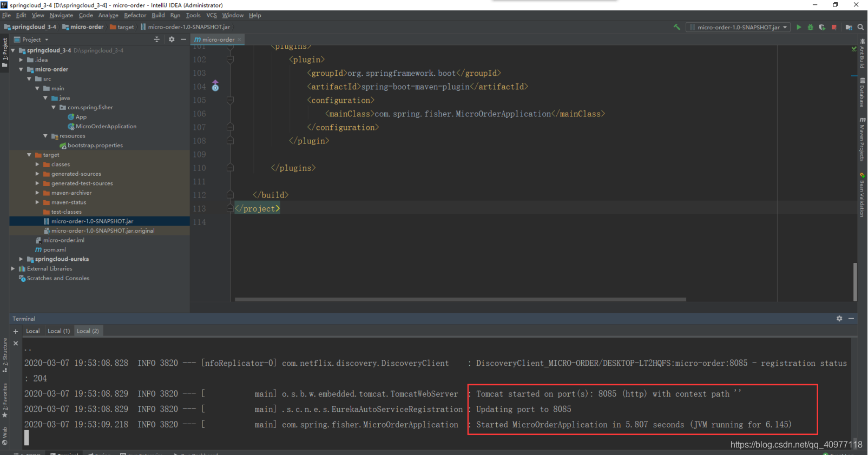Image resolution: width=868 pixels, height=455 pixels.
Task: Open Terminal panel settings gear
Action: click(x=839, y=319)
